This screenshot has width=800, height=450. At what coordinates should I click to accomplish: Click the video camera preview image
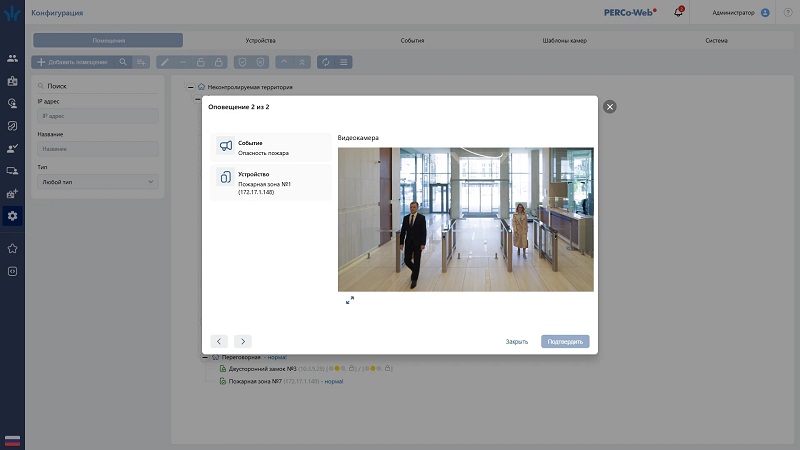465,219
